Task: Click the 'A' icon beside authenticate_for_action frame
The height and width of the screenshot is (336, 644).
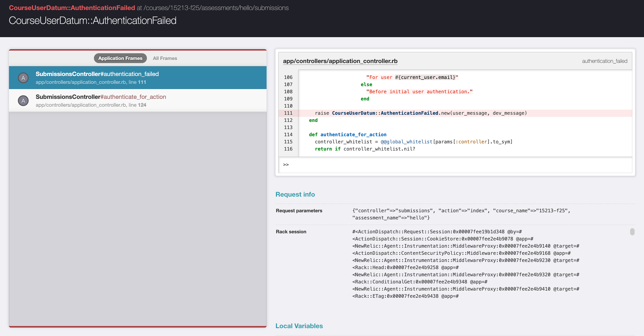Action: coord(23,101)
